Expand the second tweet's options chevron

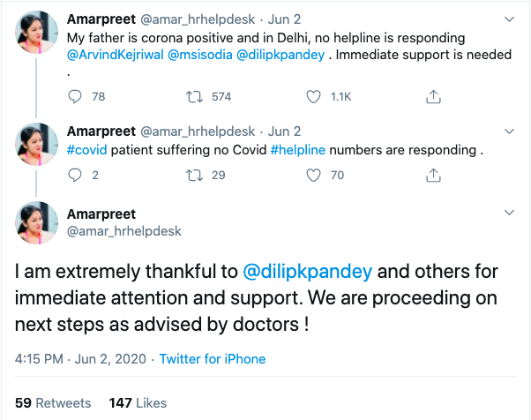(509, 132)
